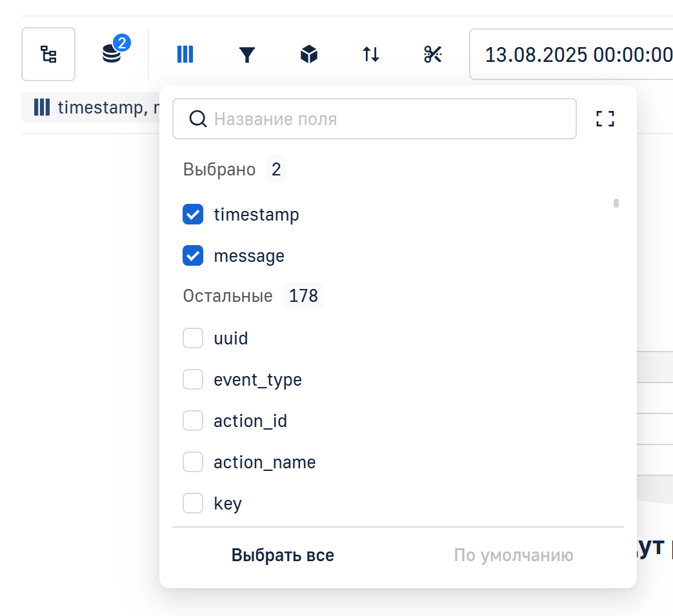This screenshot has height=616, width=673.
Task: Click the cube icon in toolbar
Action: point(309,54)
